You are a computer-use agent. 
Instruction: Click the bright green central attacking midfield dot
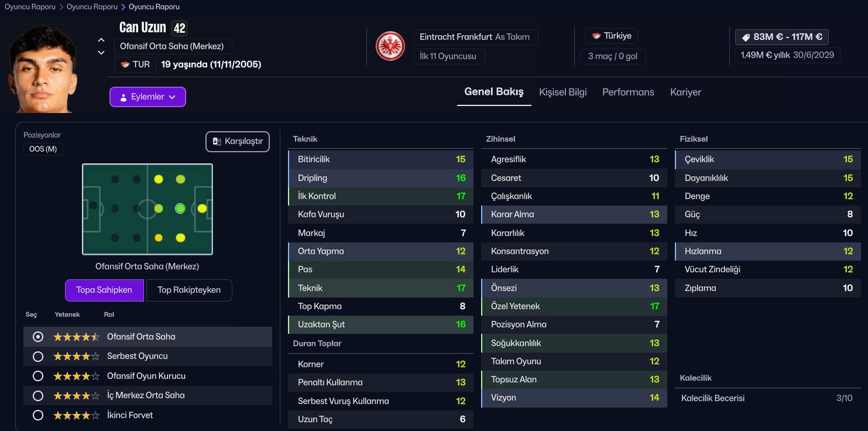click(x=180, y=208)
